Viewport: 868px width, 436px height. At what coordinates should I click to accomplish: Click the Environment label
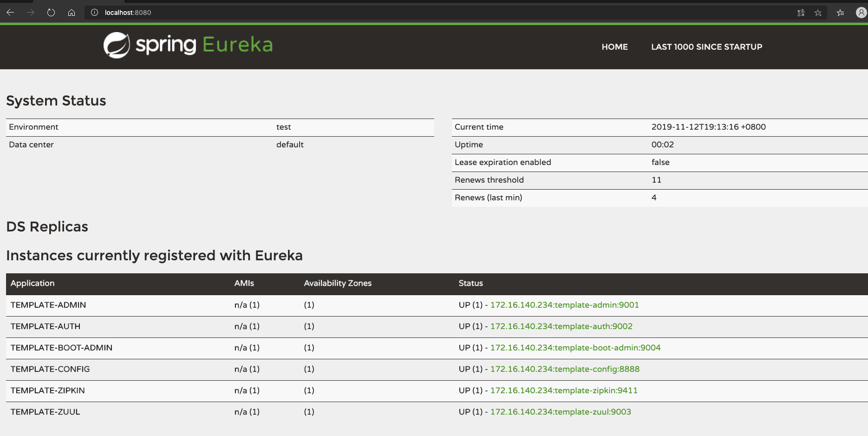tap(33, 127)
